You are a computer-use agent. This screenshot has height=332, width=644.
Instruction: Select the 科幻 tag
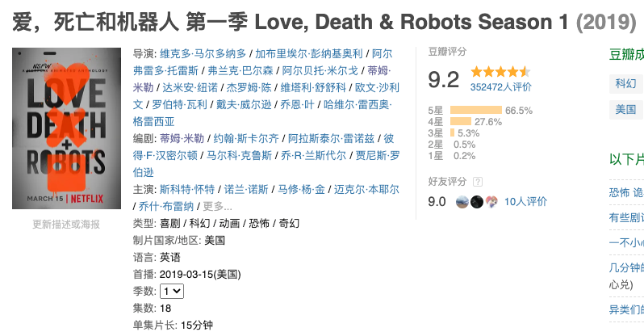point(625,83)
